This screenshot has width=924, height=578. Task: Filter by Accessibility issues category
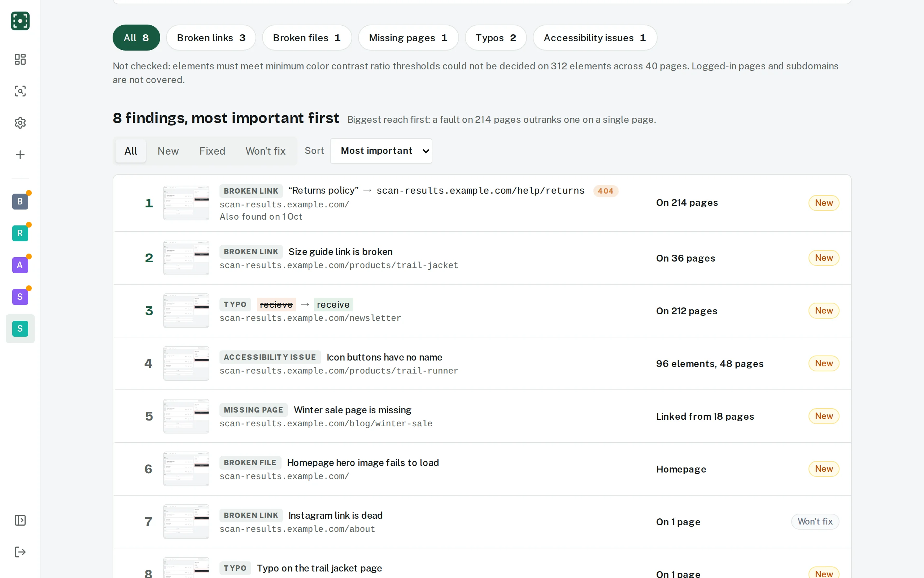click(x=595, y=38)
